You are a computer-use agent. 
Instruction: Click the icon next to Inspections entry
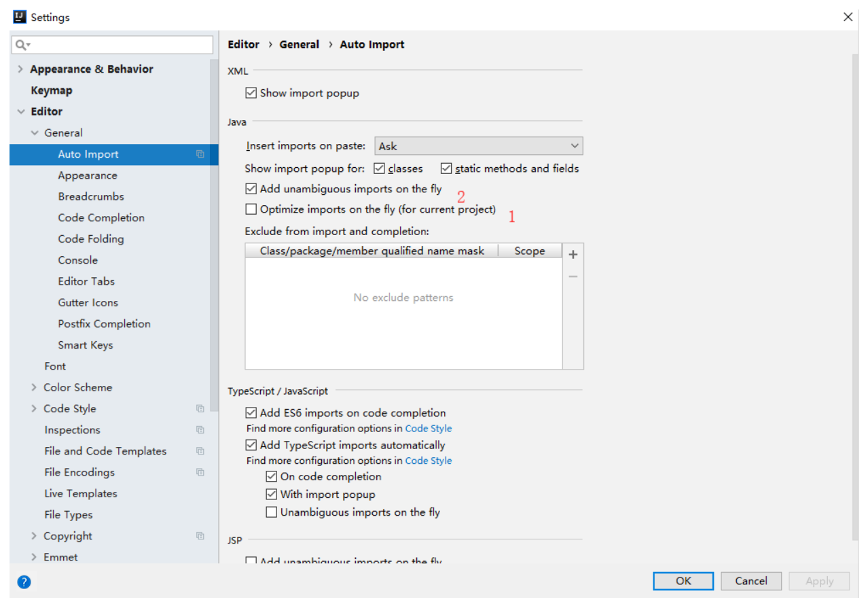[200, 429]
